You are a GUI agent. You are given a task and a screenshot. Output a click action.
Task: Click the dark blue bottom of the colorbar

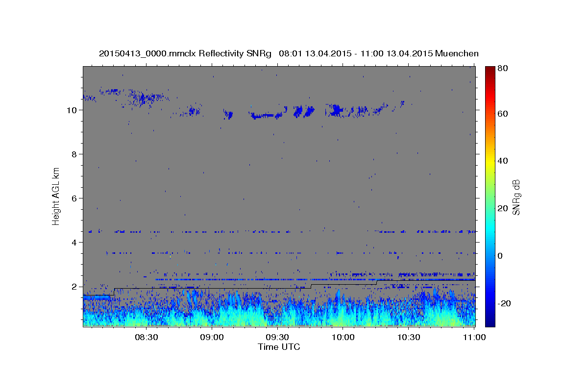tap(490, 321)
